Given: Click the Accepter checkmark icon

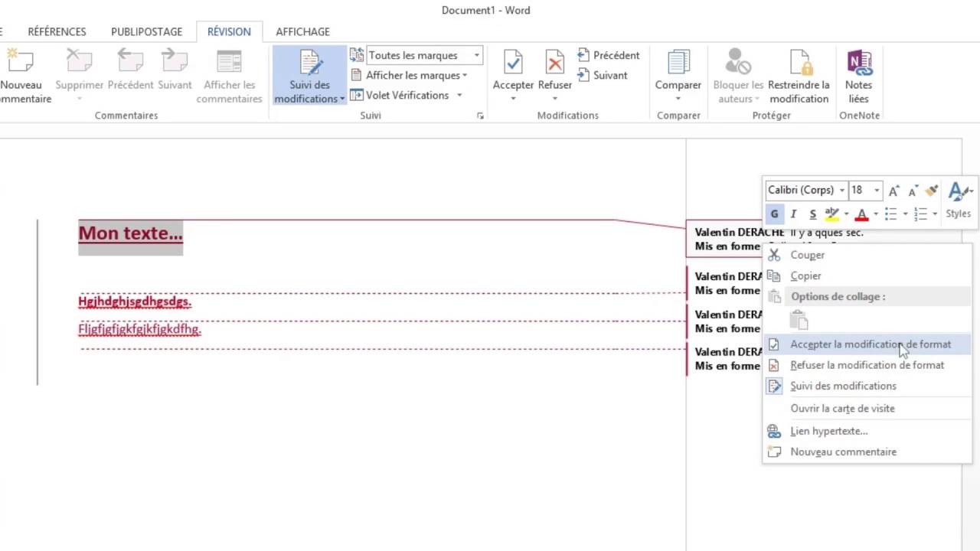Looking at the screenshot, I should (513, 63).
